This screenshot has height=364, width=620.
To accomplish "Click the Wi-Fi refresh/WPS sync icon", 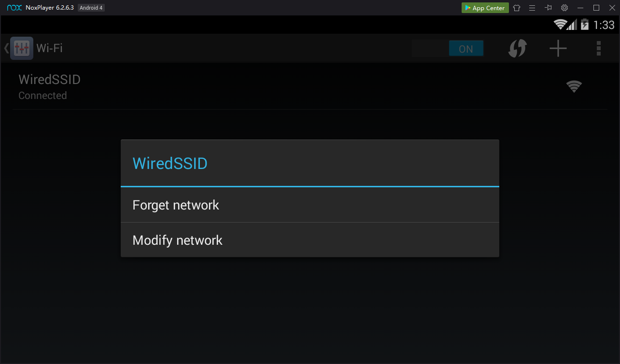I will point(517,48).
